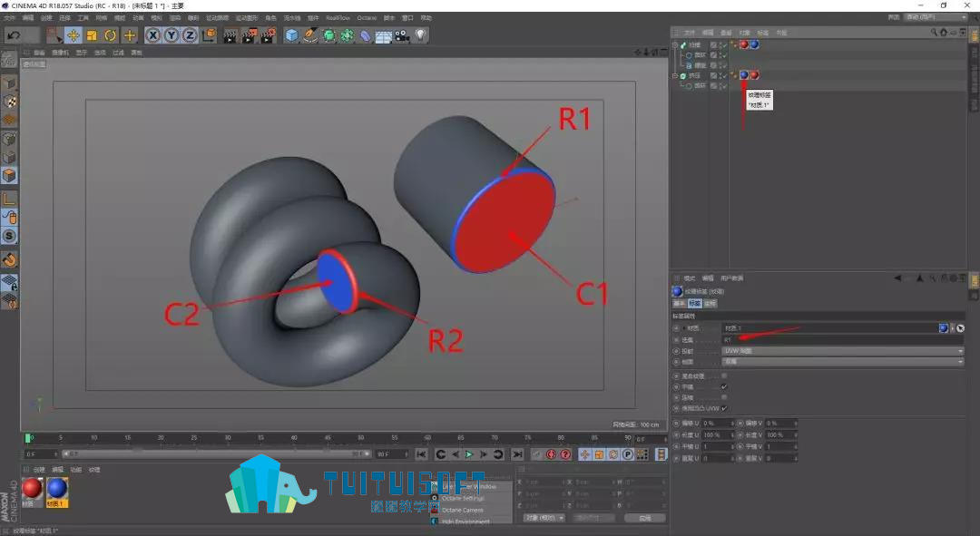Screen dimensions: 980x536
Task: Open the UVW projection dropdown
Action: 843,351
